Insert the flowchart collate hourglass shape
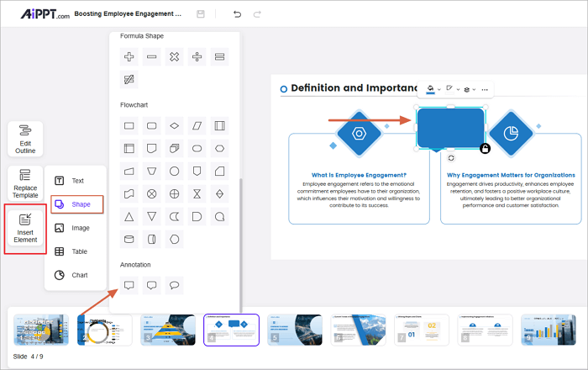The image size is (588, 370). pos(197,194)
